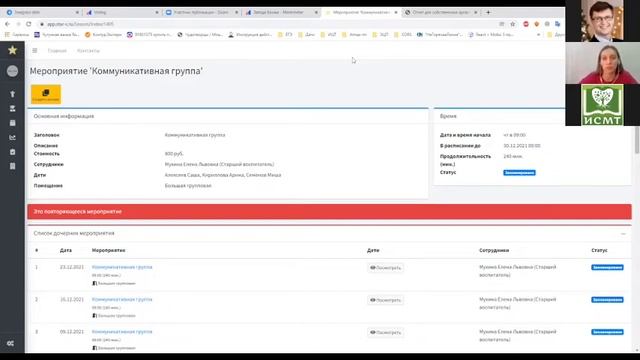
Task: Click the 'Сотрудники' column header
Action: [494, 250]
